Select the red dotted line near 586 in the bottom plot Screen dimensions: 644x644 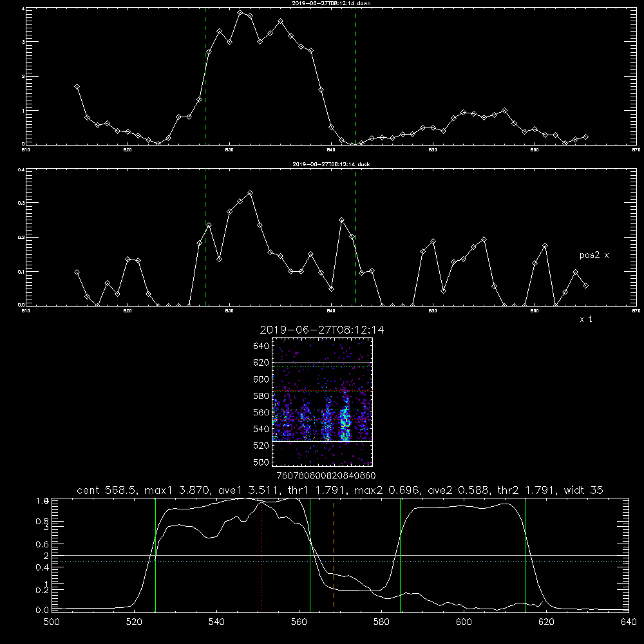[x=406, y=554]
